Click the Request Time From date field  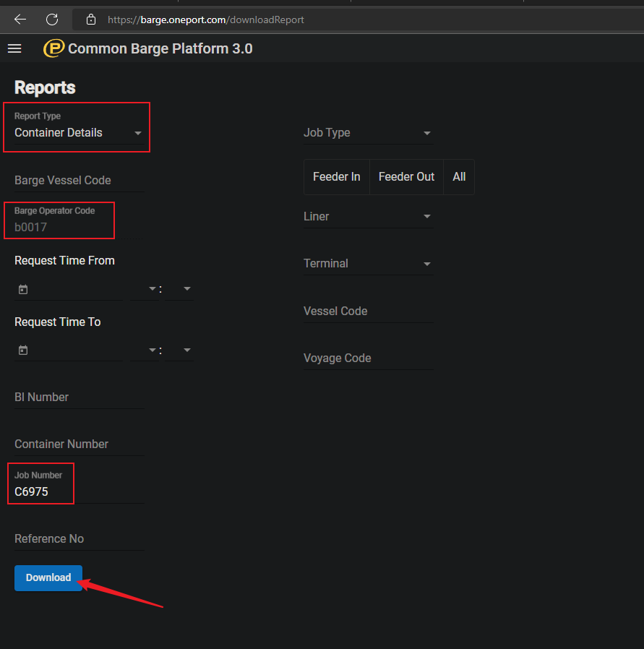(68, 289)
